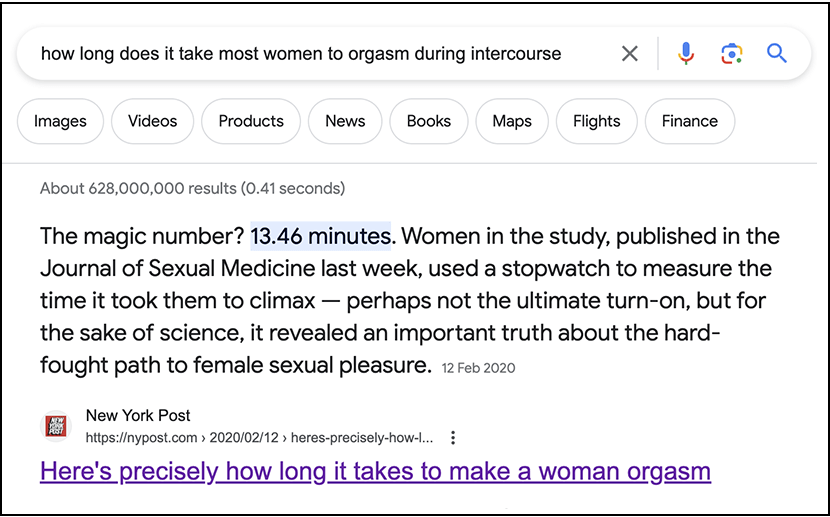
Task: Click the New York Post favicon
Action: point(56,426)
